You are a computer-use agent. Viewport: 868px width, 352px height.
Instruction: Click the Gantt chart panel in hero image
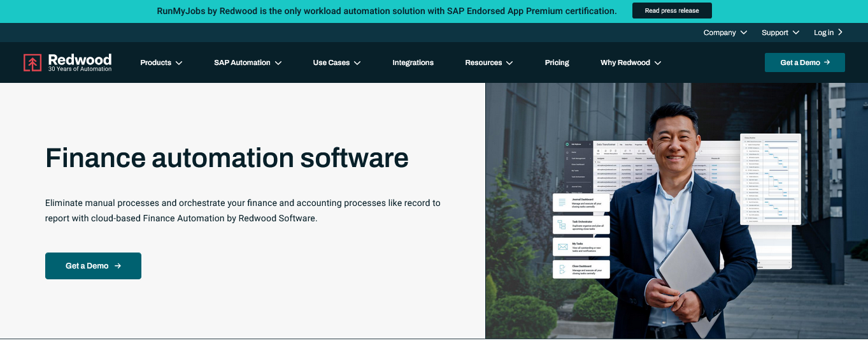pos(771,179)
